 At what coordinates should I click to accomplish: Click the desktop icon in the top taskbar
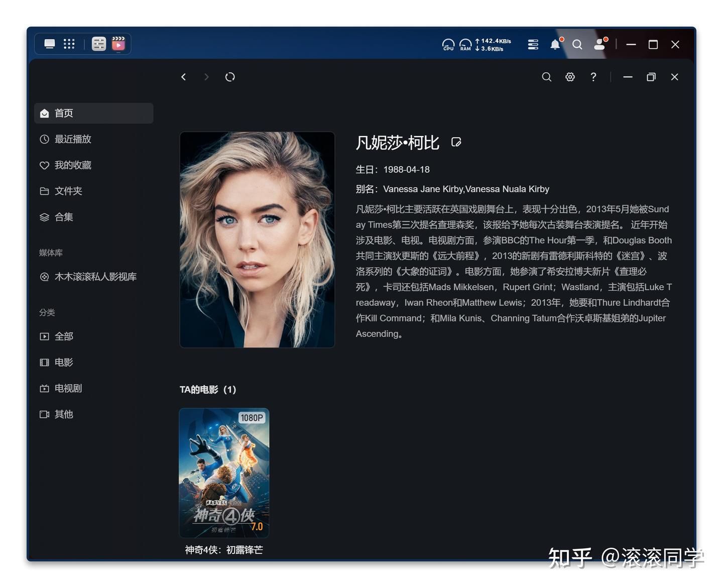click(50, 44)
